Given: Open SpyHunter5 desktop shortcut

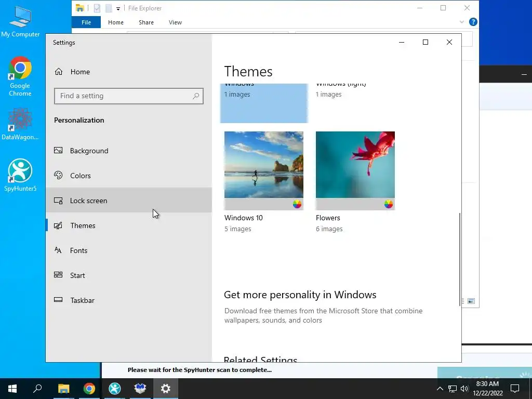Looking at the screenshot, I should 20,175.
